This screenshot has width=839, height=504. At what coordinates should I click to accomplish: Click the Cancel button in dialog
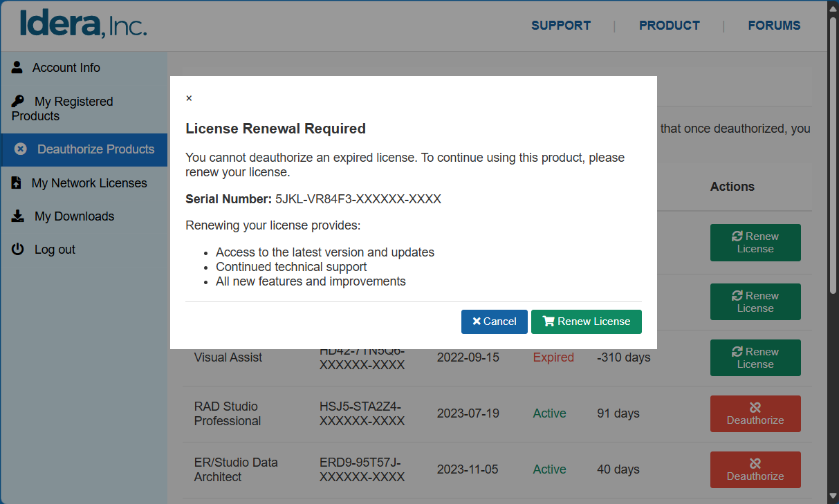pos(495,321)
